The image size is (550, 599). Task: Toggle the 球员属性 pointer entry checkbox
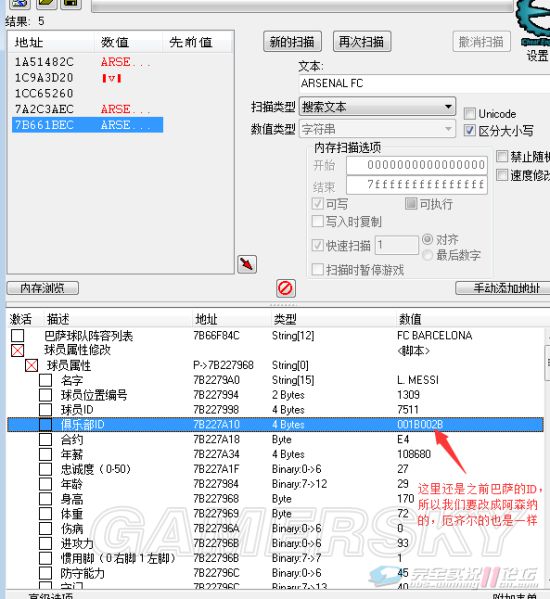(x=31, y=365)
